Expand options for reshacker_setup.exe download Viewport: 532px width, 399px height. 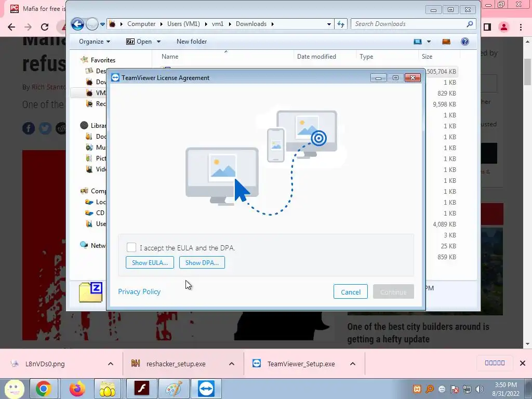pos(232,364)
